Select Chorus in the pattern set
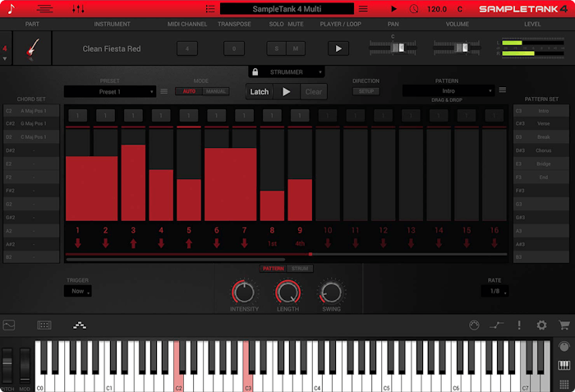This screenshot has width=575, height=392. (541, 150)
